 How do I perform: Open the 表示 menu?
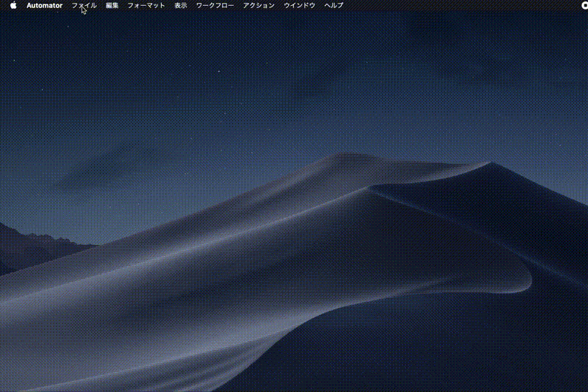181,5
